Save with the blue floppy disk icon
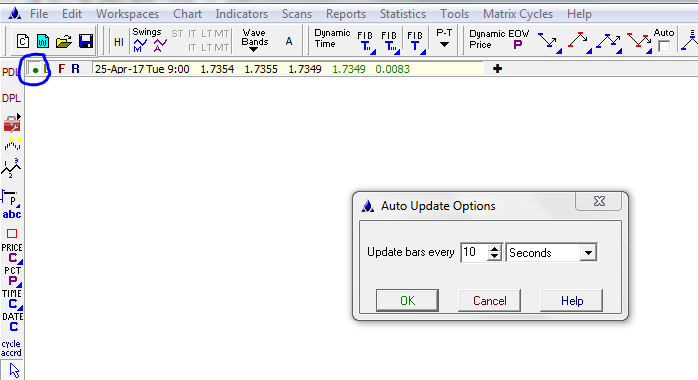Screen dimensions: 698x380 [85, 41]
